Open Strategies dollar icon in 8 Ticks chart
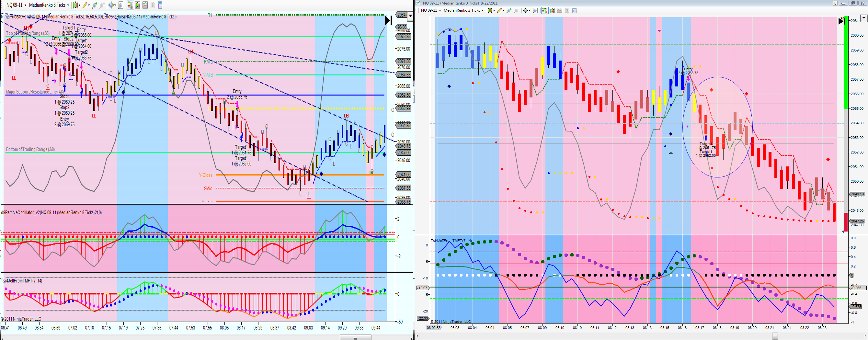Screen dimensions: 868x340 152,5
